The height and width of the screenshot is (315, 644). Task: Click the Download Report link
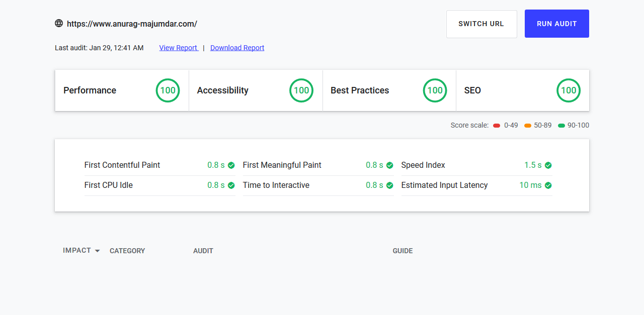click(x=237, y=48)
